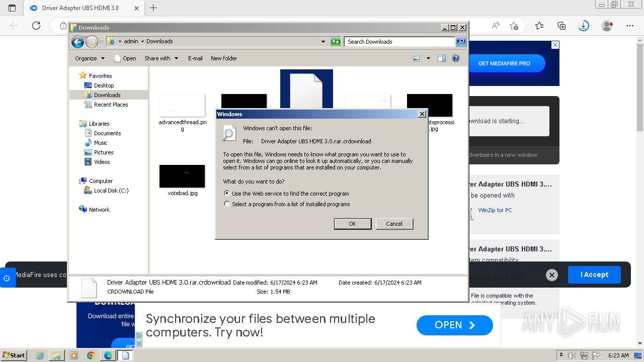
Task: Select Computer in the navigation pane
Action: (x=101, y=181)
